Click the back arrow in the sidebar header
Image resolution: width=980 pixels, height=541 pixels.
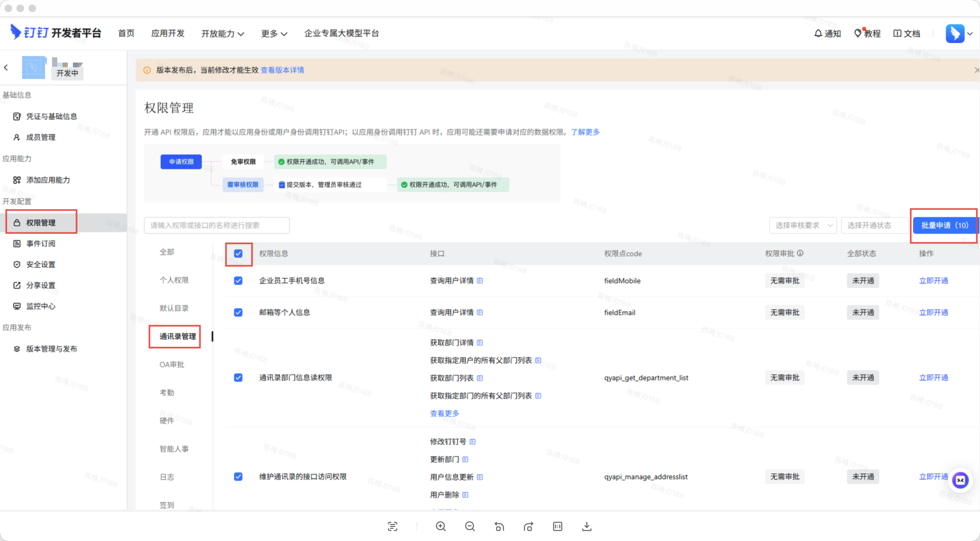click(6, 67)
